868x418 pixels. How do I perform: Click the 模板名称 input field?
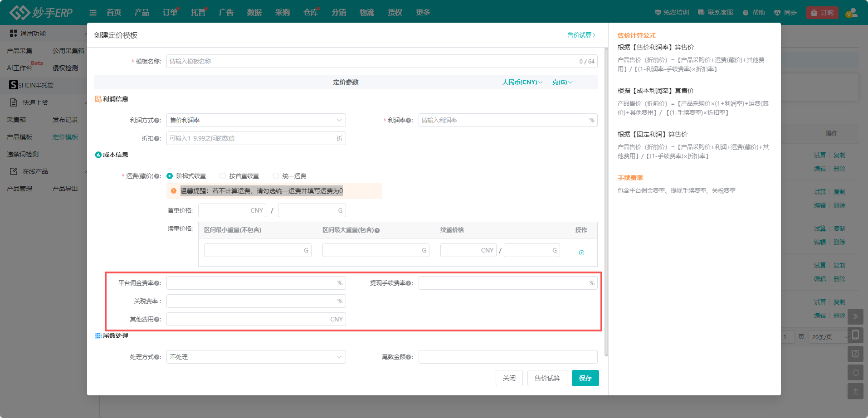tap(372, 61)
